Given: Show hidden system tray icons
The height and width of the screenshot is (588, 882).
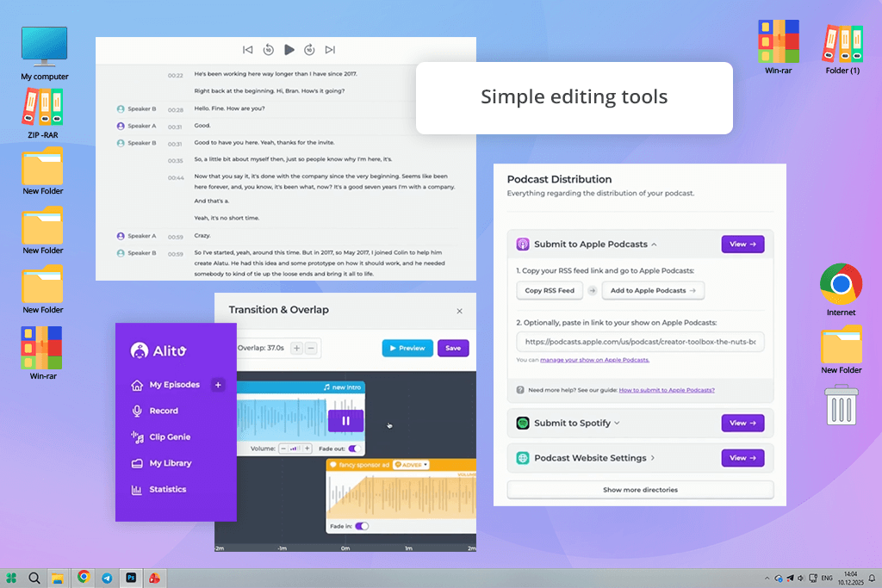Looking at the screenshot, I should (767, 578).
